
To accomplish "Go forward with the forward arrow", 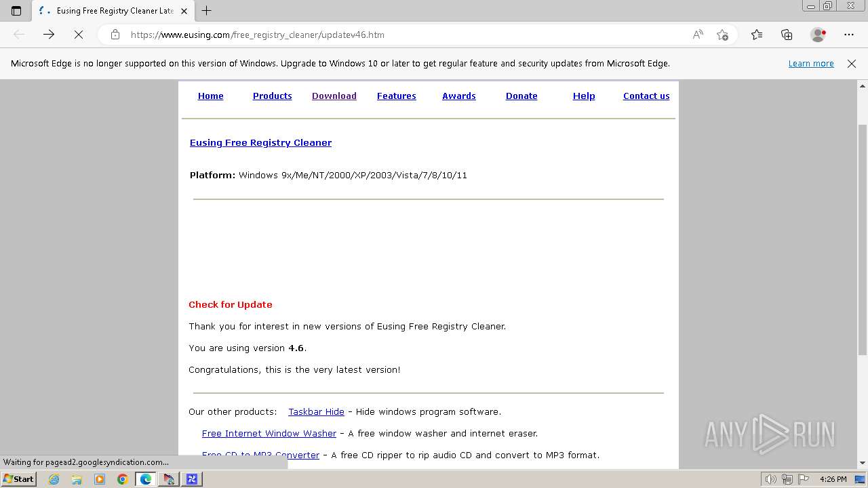I will [49, 35].
